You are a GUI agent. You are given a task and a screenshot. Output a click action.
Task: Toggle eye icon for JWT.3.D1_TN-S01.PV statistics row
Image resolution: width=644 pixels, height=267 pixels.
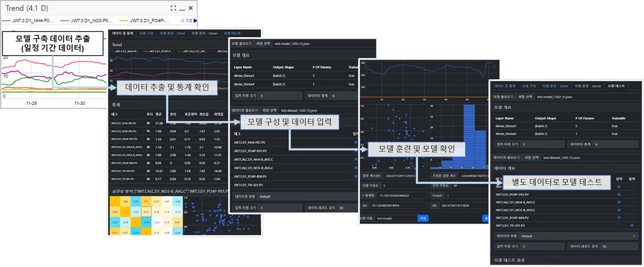148,171
